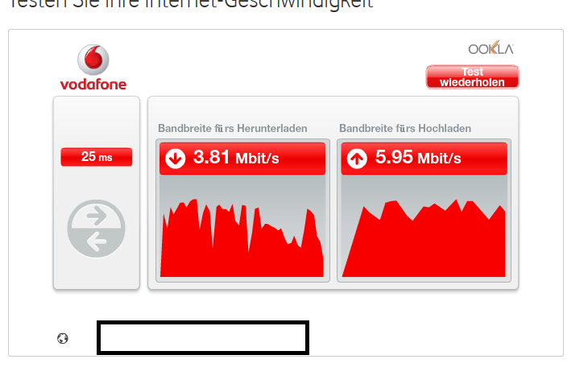Click the red Vodafone speech-mark logo

(93, 60)
